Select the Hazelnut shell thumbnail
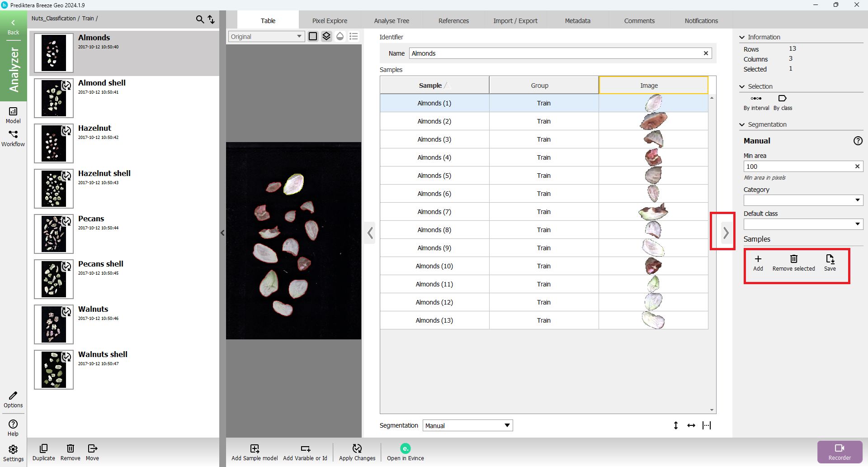Viewport: 868px width, 467px height. click(x=54, y=189)
